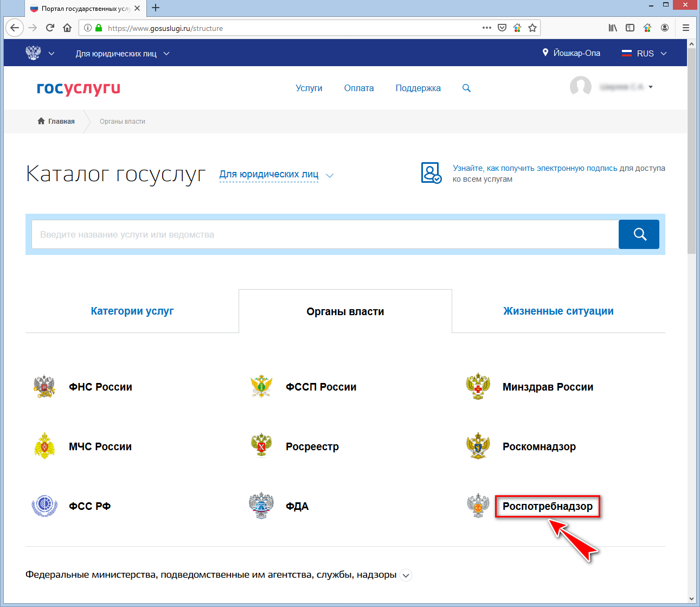Click the blue search button

pyautogui.click(x=639, y=234)
